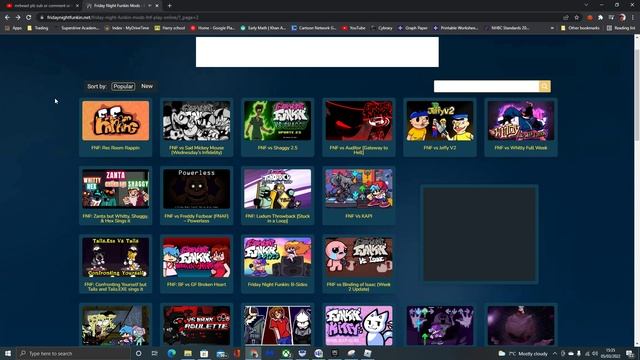Sort games by New
640x360 pixels.
coord(147,86)
